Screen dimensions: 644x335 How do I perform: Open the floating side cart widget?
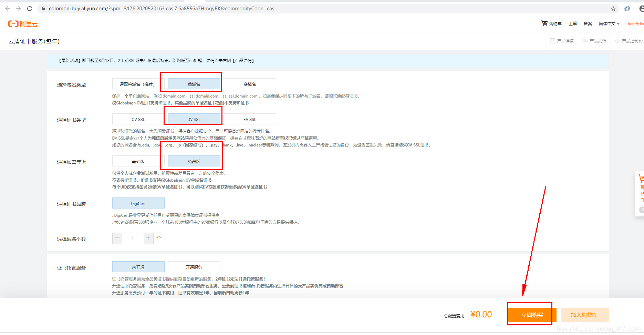click(640, 194)
